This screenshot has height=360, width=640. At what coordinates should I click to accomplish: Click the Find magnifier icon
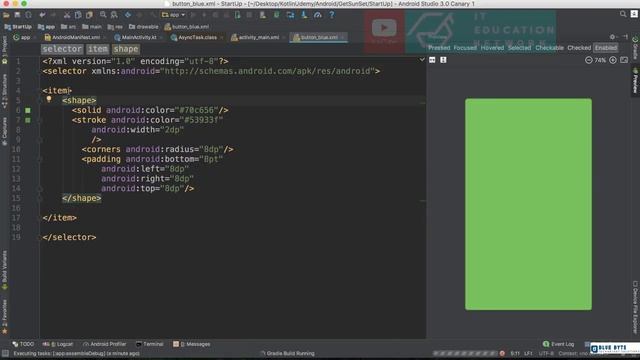tap(103, 15)
